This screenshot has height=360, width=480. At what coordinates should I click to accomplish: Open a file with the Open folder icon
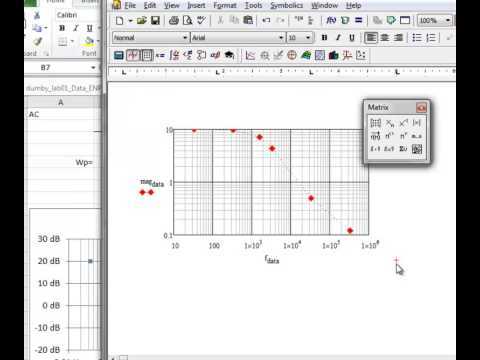click(x=142, y=21)
